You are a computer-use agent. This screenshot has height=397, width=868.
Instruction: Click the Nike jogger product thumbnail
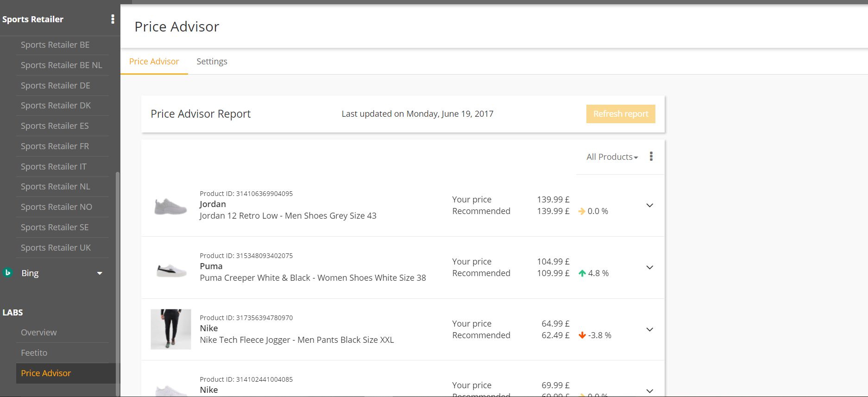pos(171,329)
